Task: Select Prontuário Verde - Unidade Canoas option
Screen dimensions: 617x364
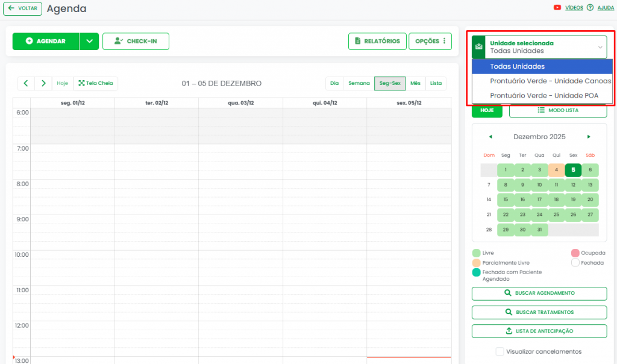Action: (550, 81)
